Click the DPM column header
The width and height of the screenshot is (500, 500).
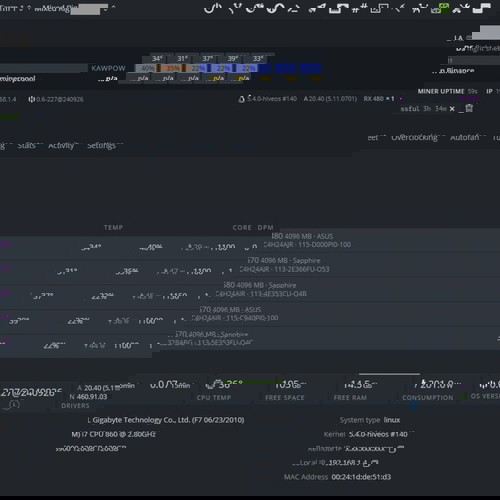coord(265,227)
